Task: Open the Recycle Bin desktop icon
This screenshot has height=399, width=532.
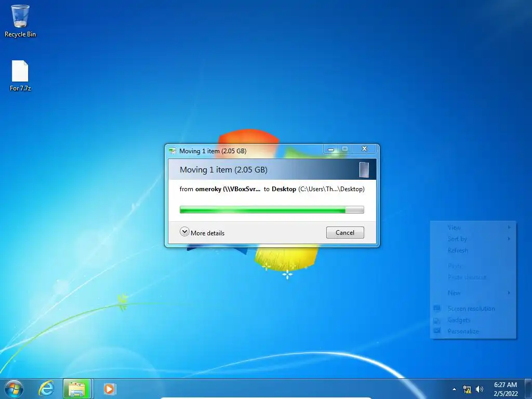Action: tap(20, 21)
